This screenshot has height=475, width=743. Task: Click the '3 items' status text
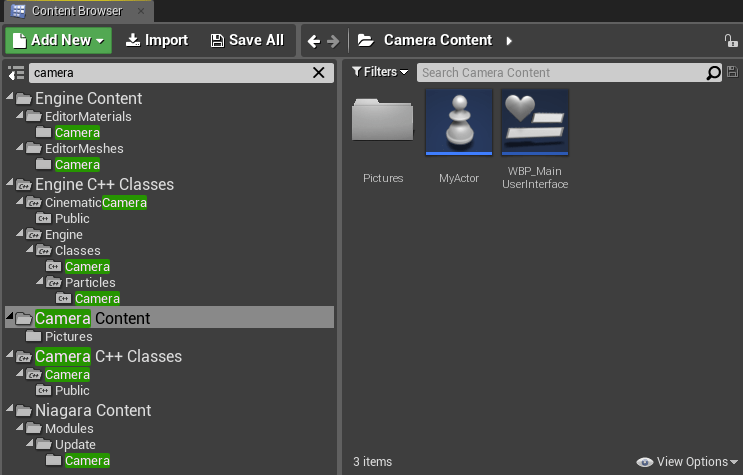372,462
